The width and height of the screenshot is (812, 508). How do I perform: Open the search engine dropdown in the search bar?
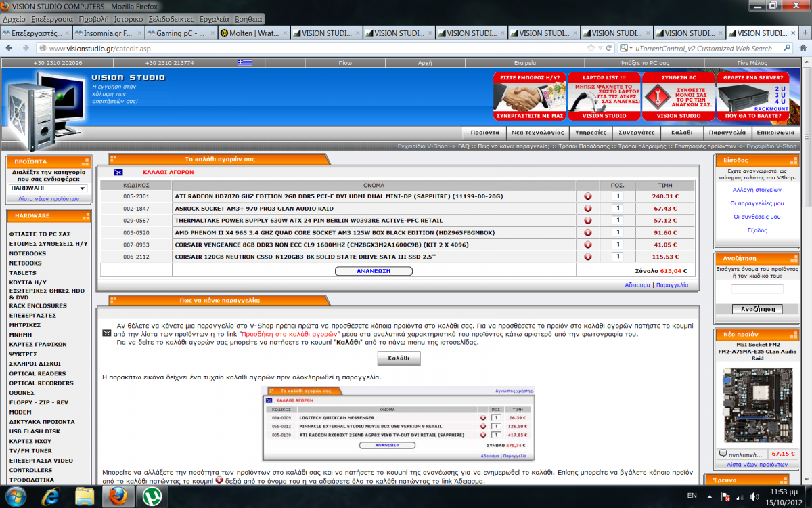[627, 48]
